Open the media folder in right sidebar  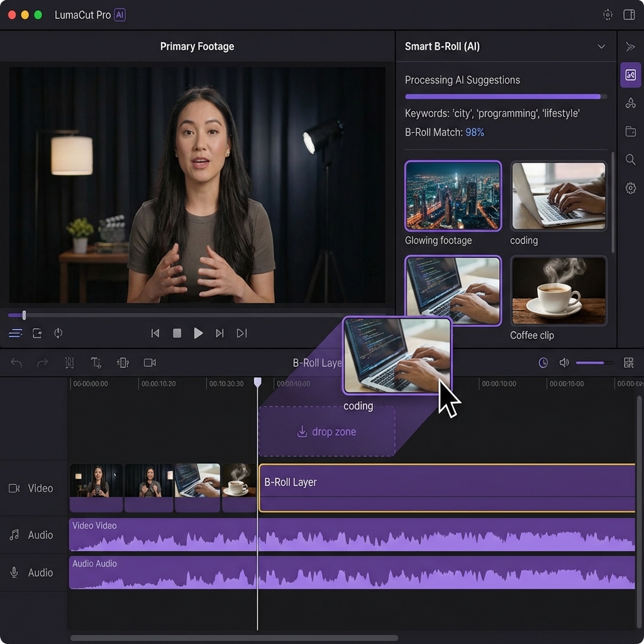click(x=630, y=131)
